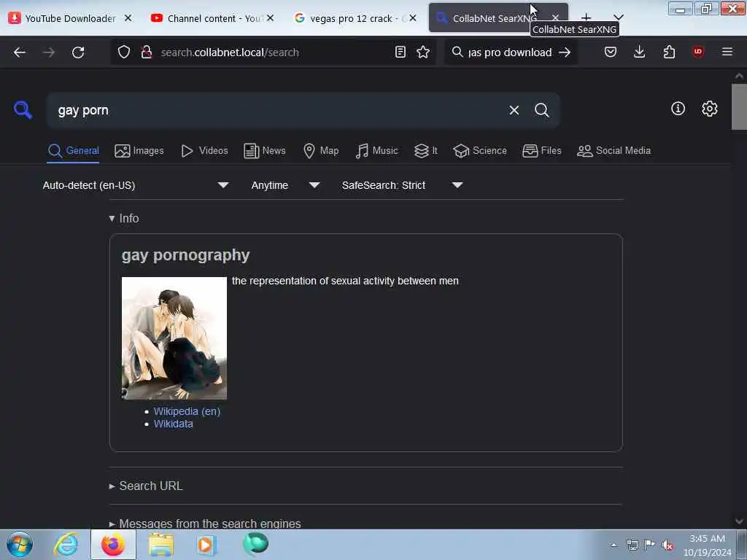747x560 pixels.
Task: Select the Images search category
Action: click(x=139, y=151)
